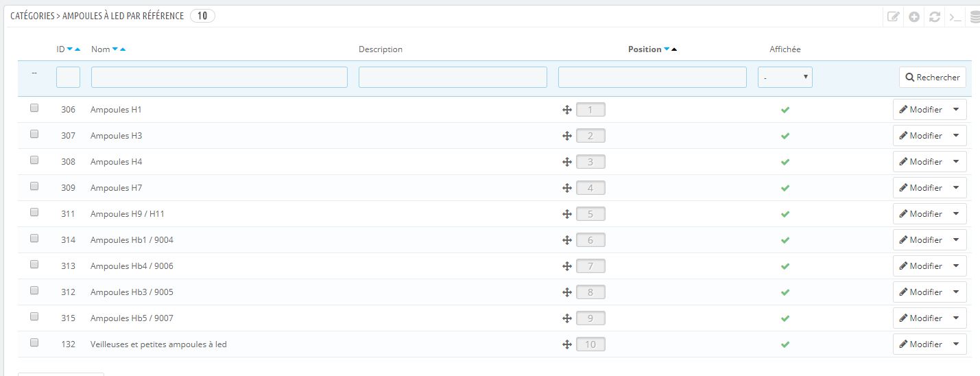
Task: Grab move handle for Ampoules Hb3 / 9005
Action: [x=567, y=292]
